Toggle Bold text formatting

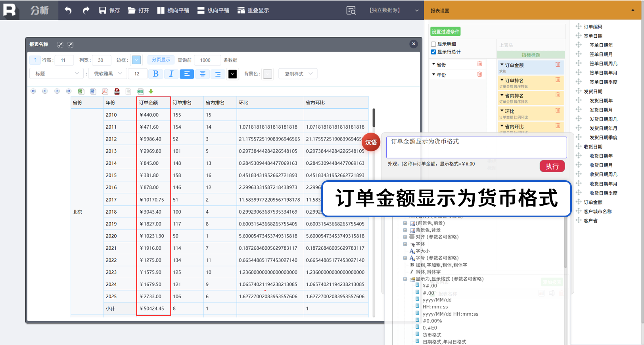155,74
